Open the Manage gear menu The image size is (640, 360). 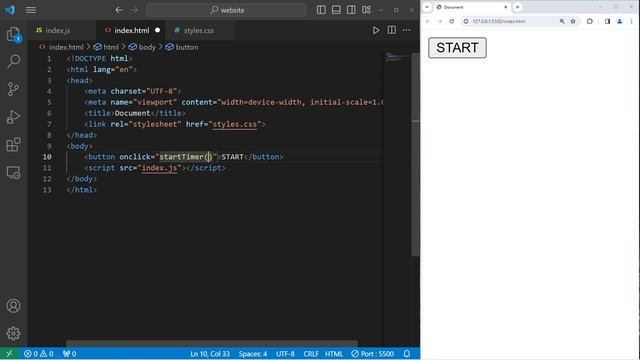coord(13,333)
